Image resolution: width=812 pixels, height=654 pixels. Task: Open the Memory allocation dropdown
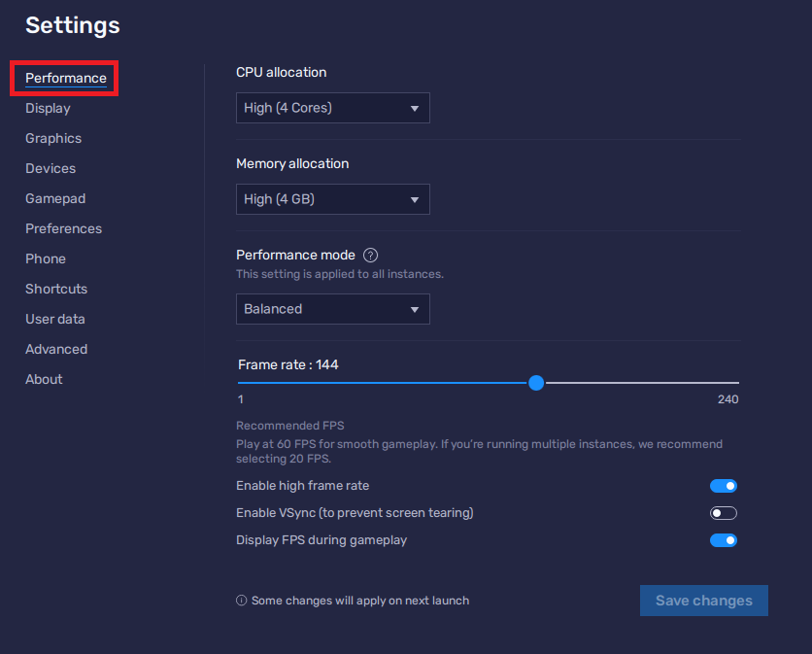[332, 198]
